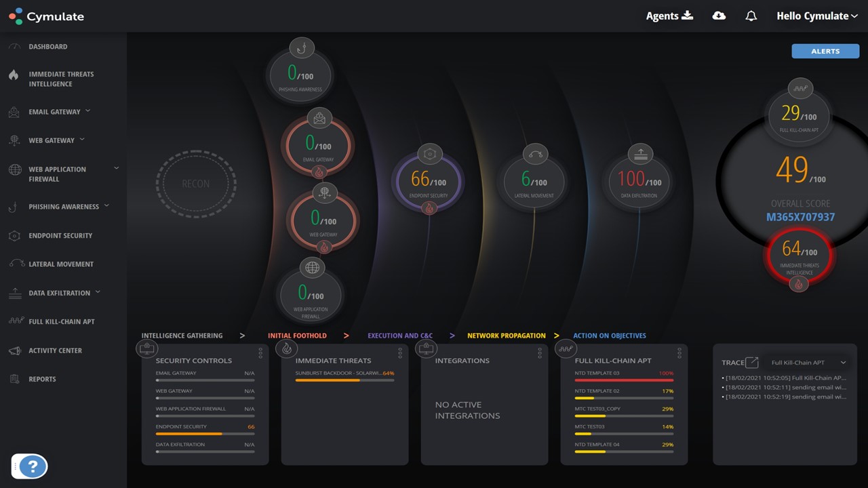Screen dimensions: 868x488
Task: Click the cloud download icon in header
Action: tap(719, 16)
